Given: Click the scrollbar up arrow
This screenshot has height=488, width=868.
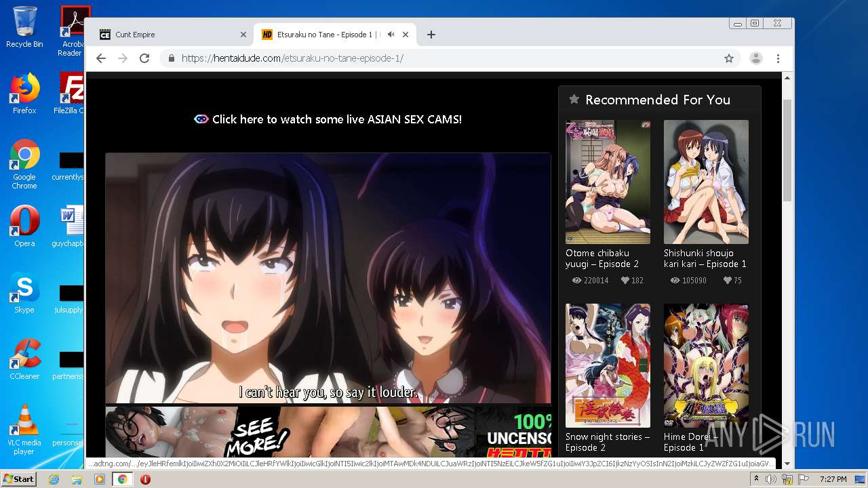Looking at the screenshot, I should 787,77.
